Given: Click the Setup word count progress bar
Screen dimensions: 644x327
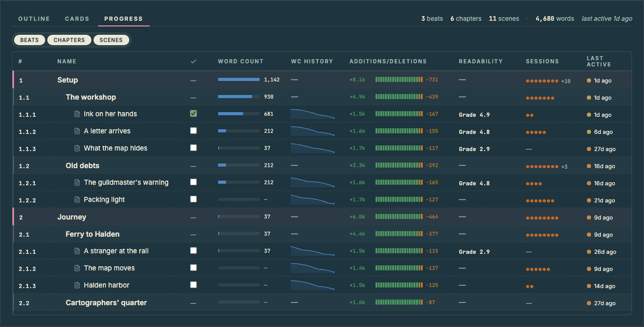Looking at the screenshot, I should [x=239, y=79].
